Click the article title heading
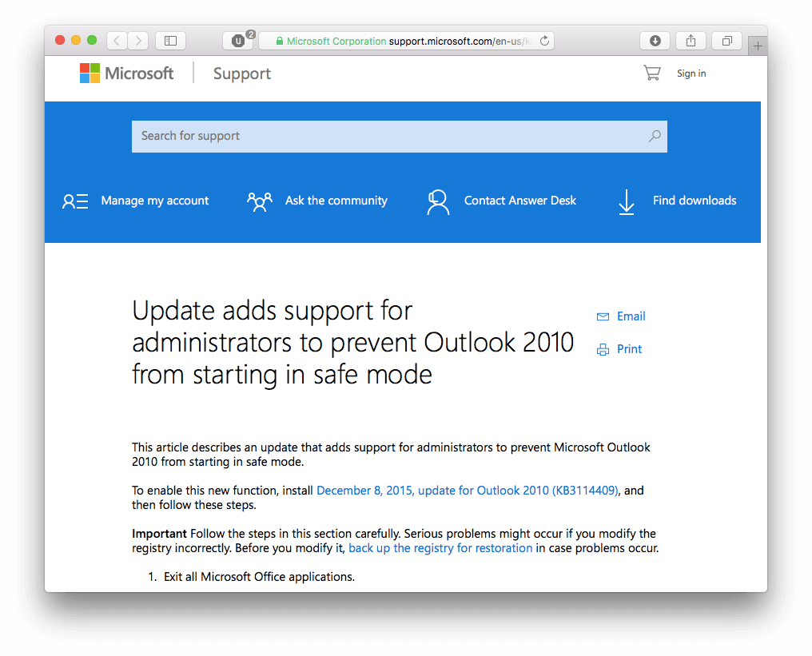The image size is (812, 656). tap(352, 343)
